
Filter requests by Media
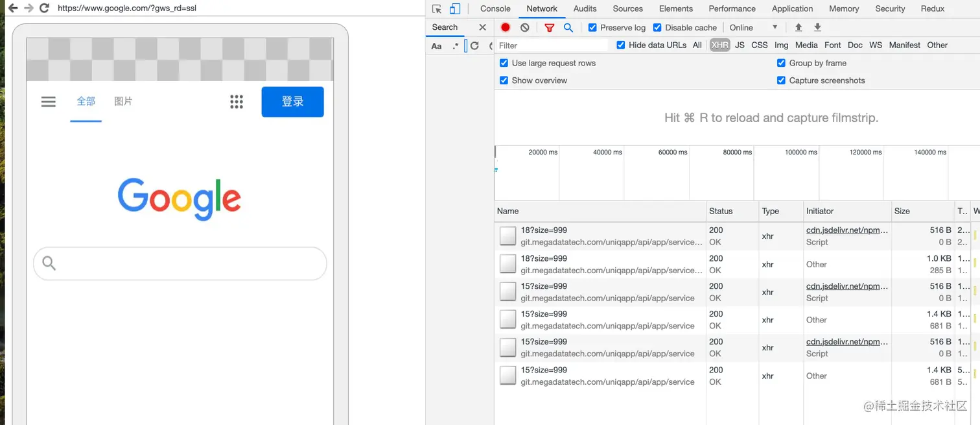tap(806, 45)
